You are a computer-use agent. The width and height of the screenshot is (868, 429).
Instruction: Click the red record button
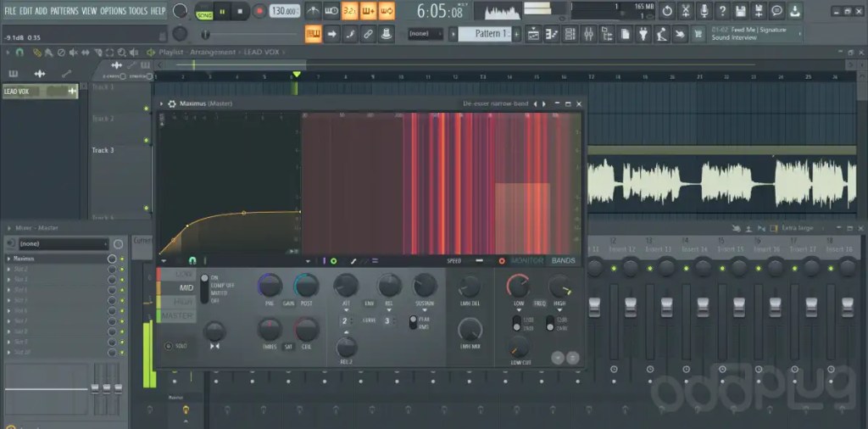click(259, 11)
